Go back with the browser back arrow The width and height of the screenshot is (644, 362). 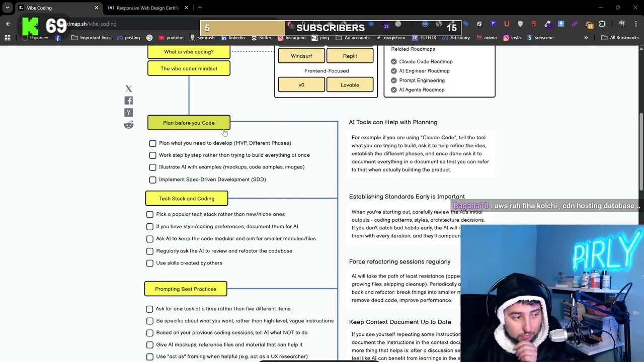click(8, 24)
